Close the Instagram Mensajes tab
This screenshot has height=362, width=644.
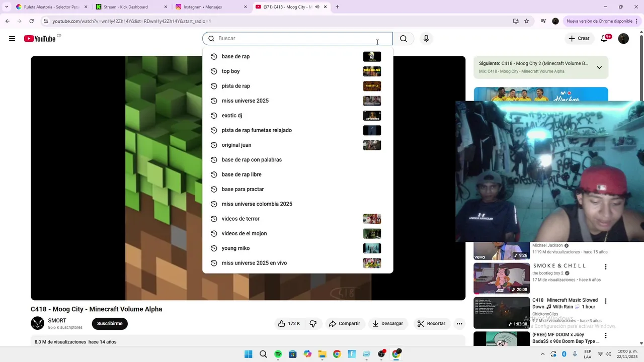point(246,7)
